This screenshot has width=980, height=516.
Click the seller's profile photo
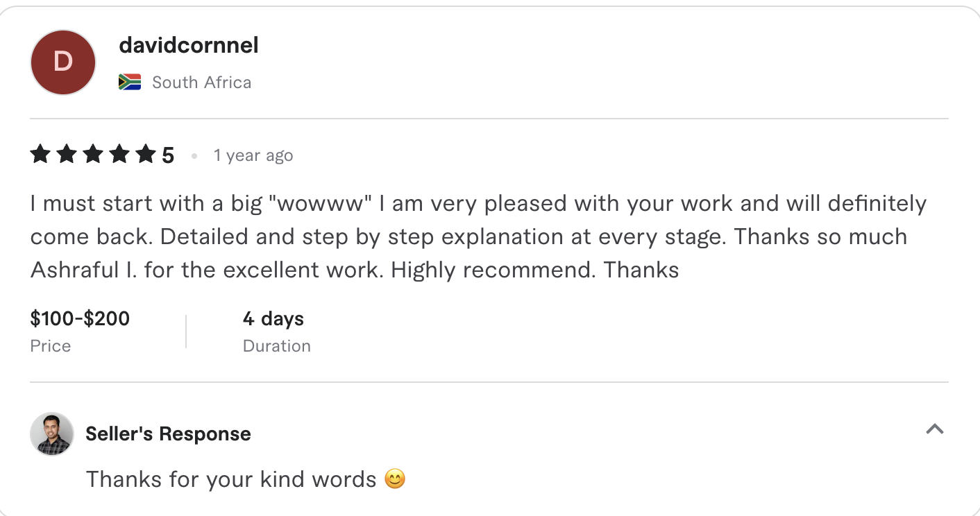click(51, 433)
